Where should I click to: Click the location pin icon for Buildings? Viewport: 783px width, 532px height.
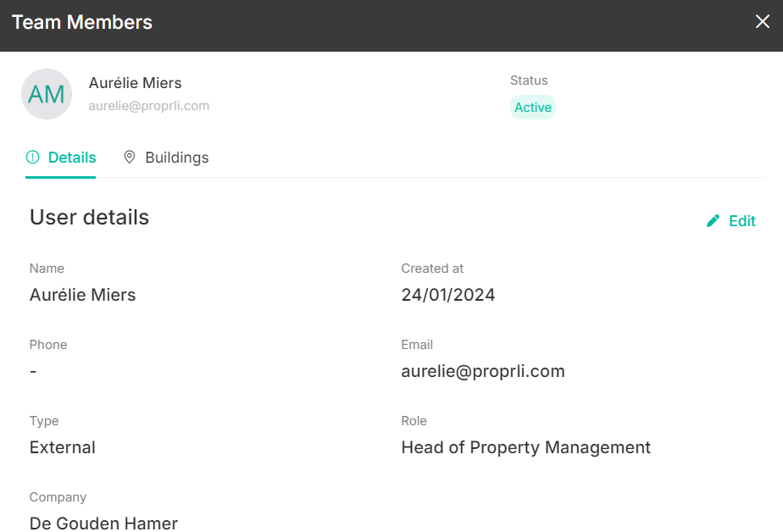(130, 158)
